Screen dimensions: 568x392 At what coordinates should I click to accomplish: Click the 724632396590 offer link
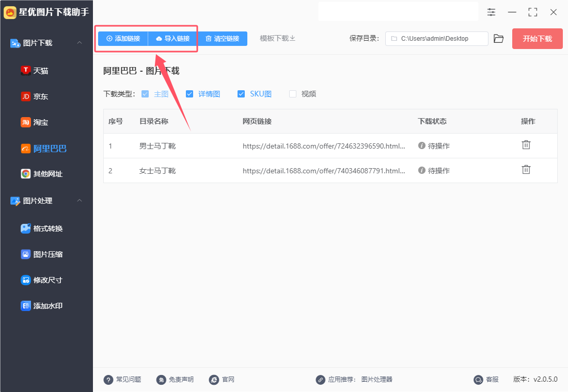(324, 146)
